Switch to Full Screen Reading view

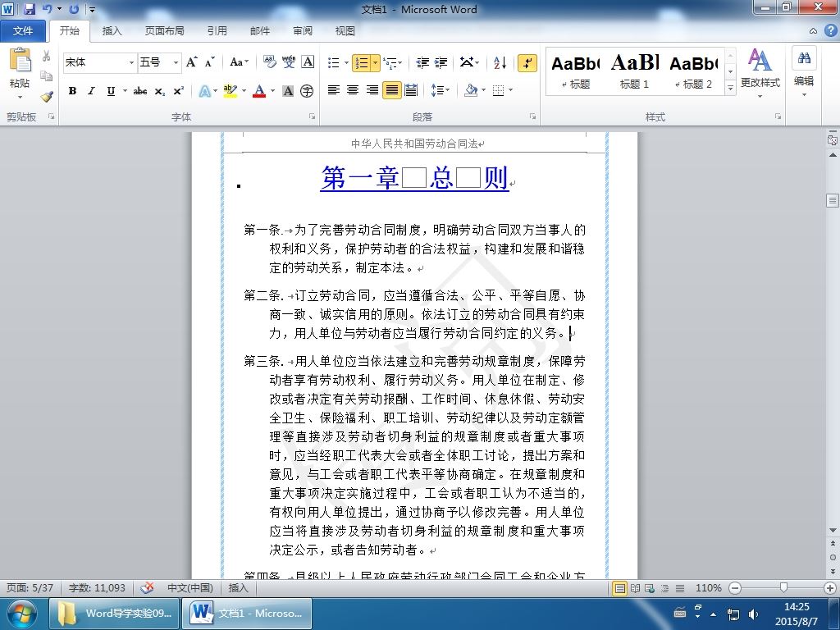pos(636,588)
